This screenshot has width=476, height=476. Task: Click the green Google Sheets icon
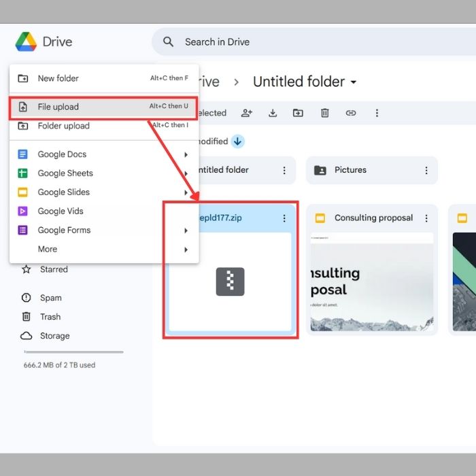(x=22, y=173)
